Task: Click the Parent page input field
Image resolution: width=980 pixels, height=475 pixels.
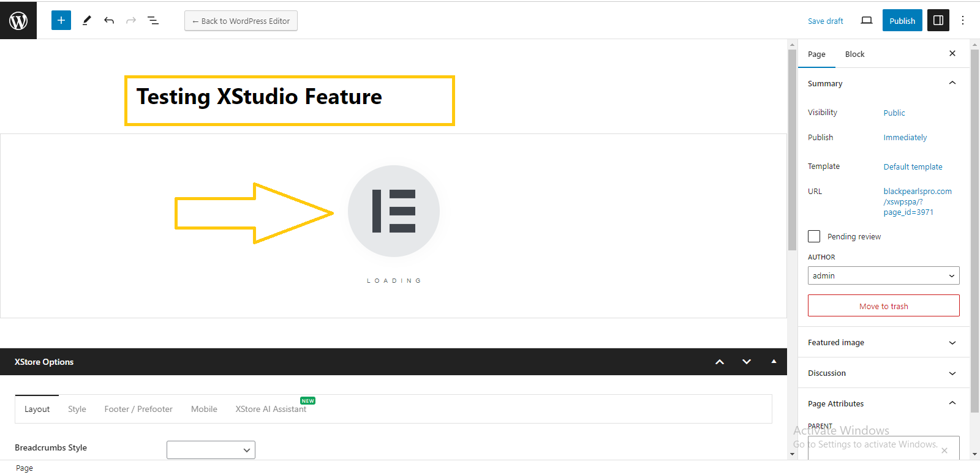Action: point(884,447)
